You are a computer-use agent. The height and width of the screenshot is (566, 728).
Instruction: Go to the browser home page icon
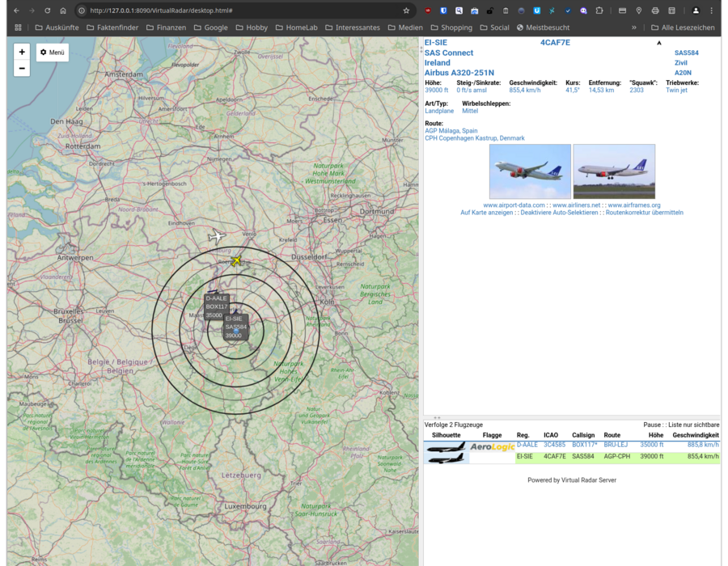pos(63,11)
